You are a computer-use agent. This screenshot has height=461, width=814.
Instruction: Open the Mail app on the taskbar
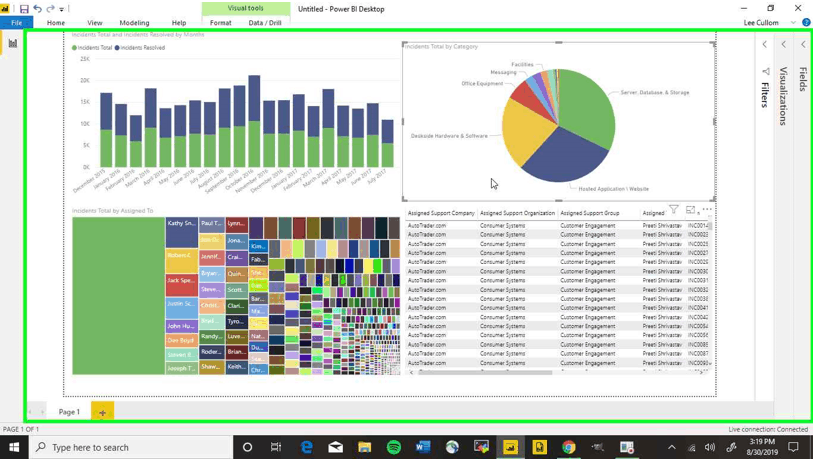pyautogui.click(x=335, y=448)
